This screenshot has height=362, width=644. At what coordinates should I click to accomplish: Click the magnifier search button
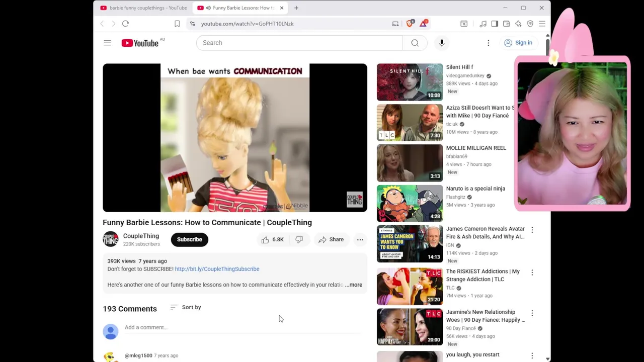(415, 43)
